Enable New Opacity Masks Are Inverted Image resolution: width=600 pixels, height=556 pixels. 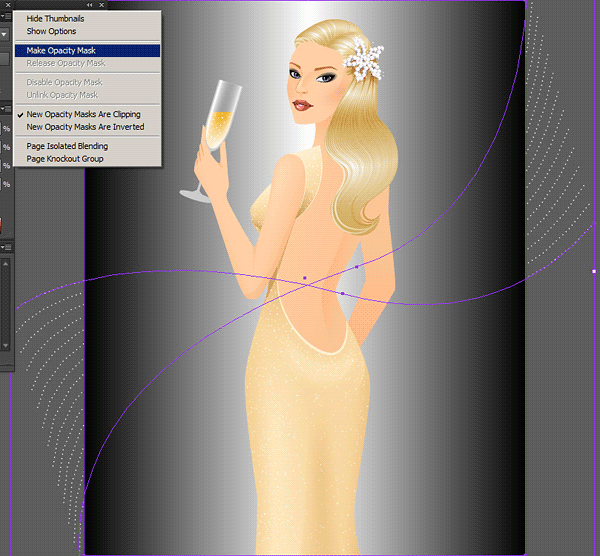[x=85, y=127]
